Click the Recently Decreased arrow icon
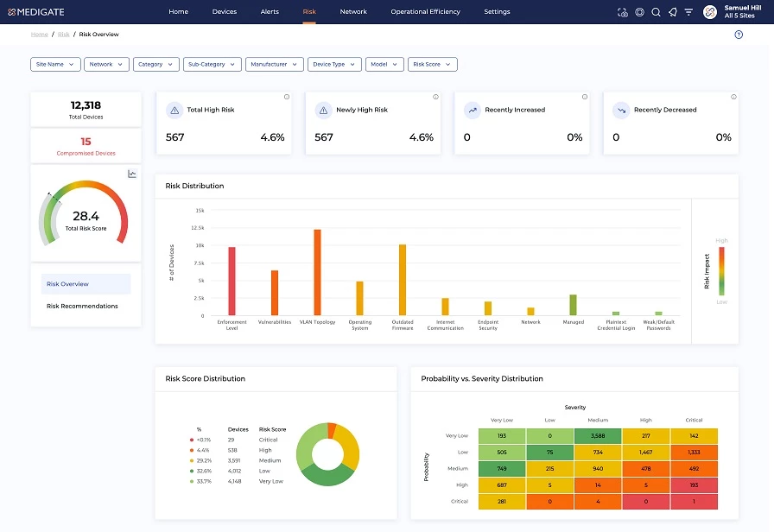Image resolution: width=774 pixels, height=532 pixels. click(621, 110)
